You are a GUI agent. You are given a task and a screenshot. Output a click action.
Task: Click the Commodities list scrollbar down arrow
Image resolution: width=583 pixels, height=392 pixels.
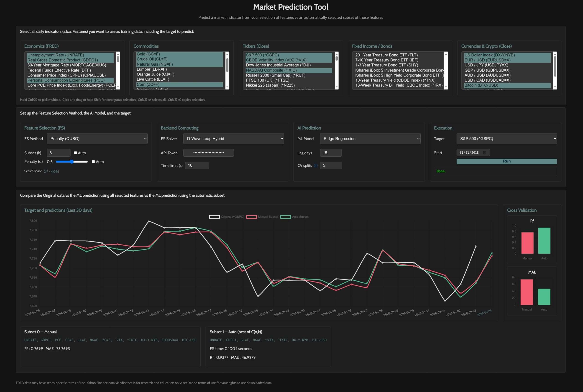(227, 87)
